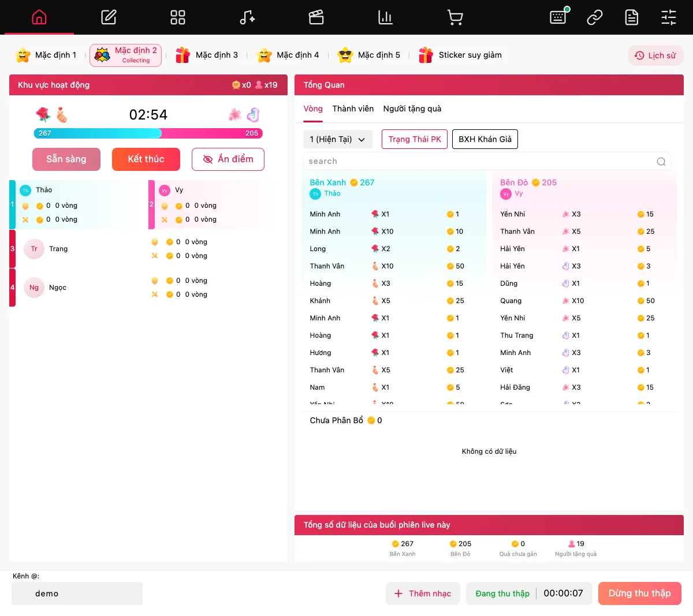Click the Kết thúc button
The width and height of the screenshot is (693, 616).
[x=146, y=159]
